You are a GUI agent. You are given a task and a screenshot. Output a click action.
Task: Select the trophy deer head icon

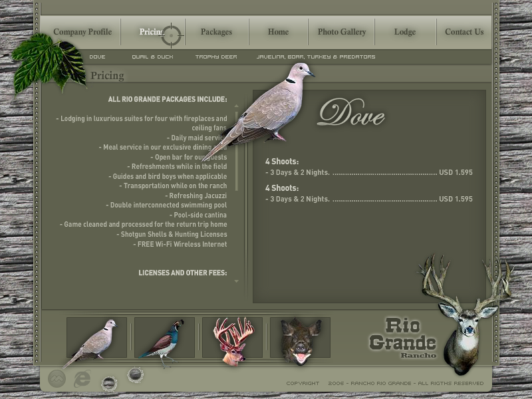coord(232,338)
